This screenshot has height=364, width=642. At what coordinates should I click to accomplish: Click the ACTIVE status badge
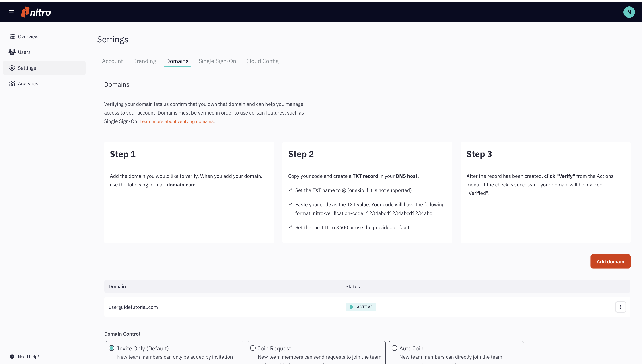360,307
